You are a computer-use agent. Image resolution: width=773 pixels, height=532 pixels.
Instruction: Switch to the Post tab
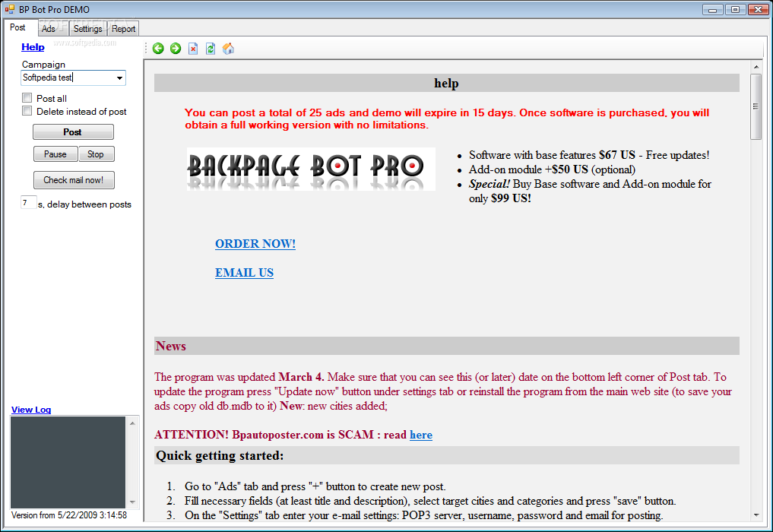[17, 27]
